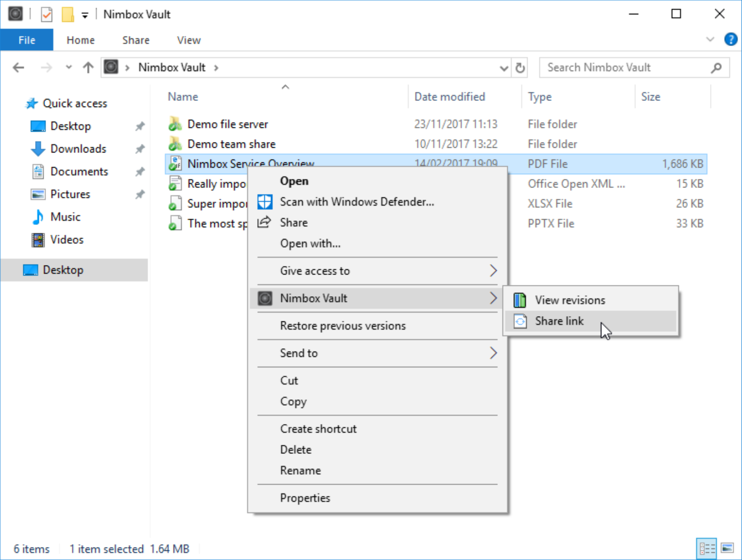The height and width of the screenshot is (560, 742).
Task: Click the New Folder quick access icon
Action: click(x=68, y=14)
